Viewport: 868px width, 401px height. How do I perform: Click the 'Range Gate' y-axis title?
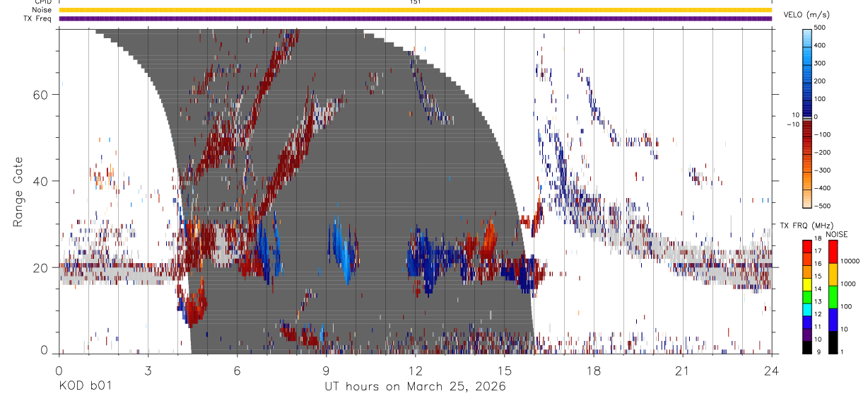tap(19, 192)
